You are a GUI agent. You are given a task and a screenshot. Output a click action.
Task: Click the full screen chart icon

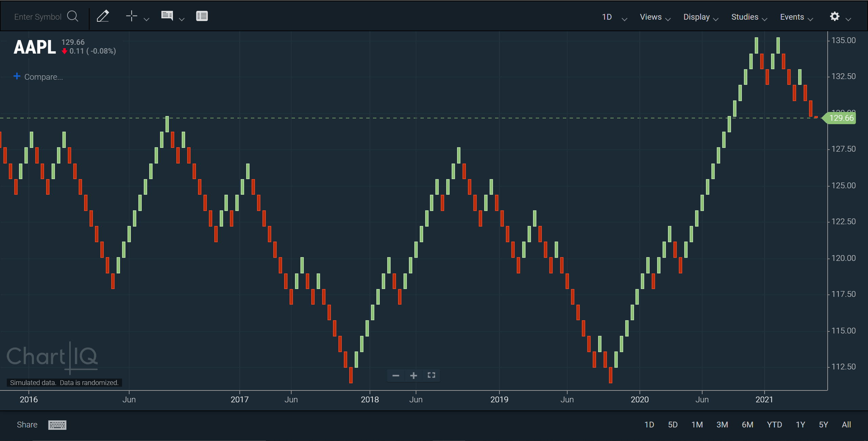431,375
